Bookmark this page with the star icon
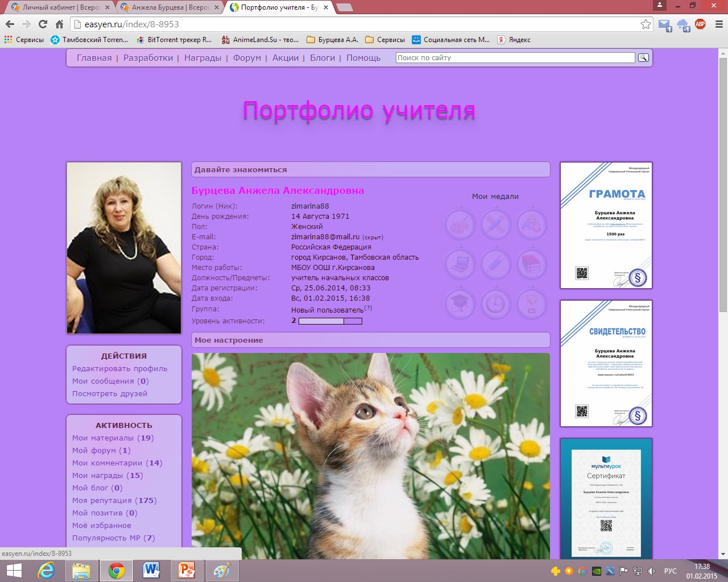The width and height of the screenshot is (728, 582). (646, 24)
